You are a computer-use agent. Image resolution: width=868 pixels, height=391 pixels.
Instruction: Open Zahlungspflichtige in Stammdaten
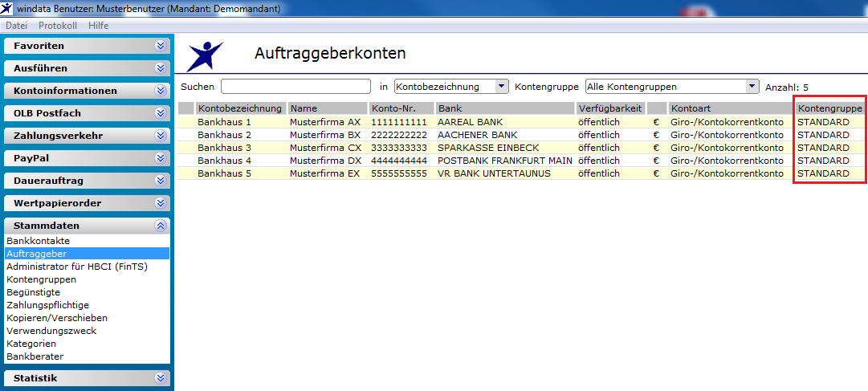(47, 305)
